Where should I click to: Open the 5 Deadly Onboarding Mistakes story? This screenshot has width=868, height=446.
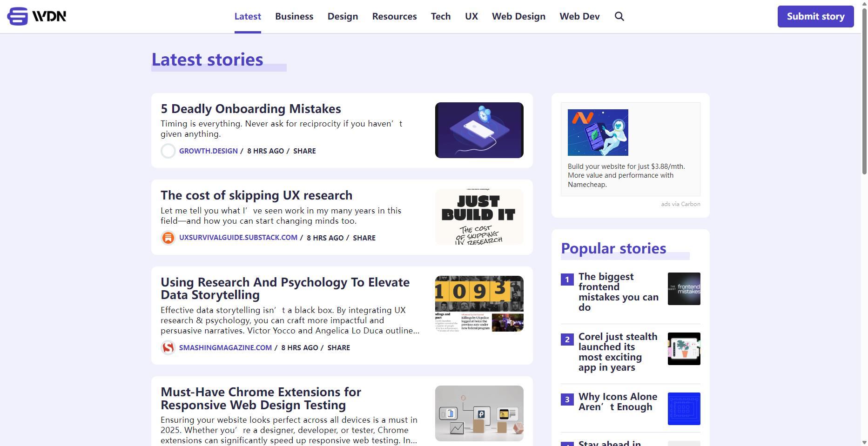pyautogui.click(x=251, y=109)
